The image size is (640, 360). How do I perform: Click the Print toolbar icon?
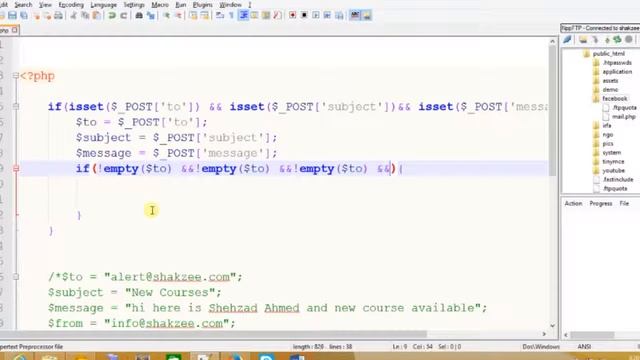[x=58, y=16]
